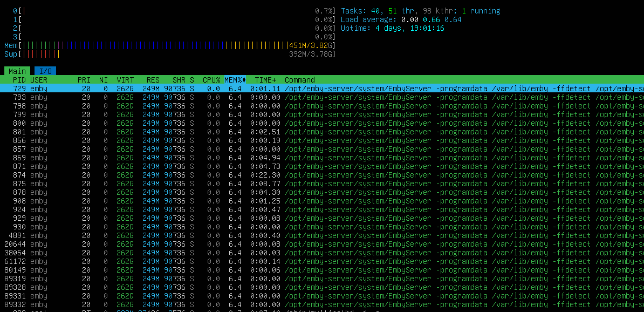The width and height of the screenshot is (644, 312).
Task: Sort by the RES column header
Action: pos(153,80)
